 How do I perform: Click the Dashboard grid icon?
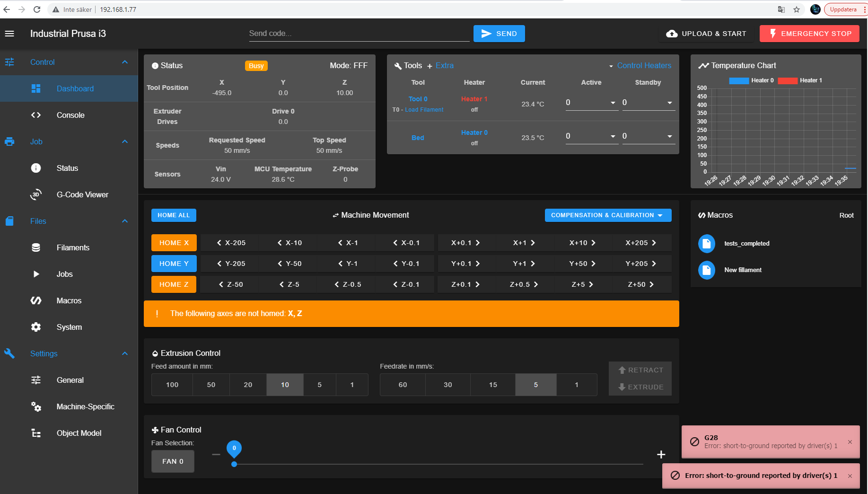[36, 88]
